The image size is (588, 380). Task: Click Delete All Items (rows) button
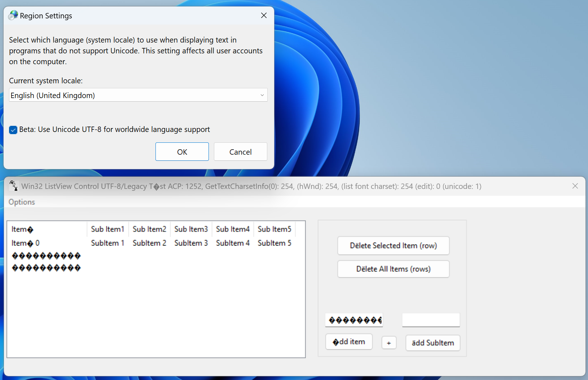393,269
